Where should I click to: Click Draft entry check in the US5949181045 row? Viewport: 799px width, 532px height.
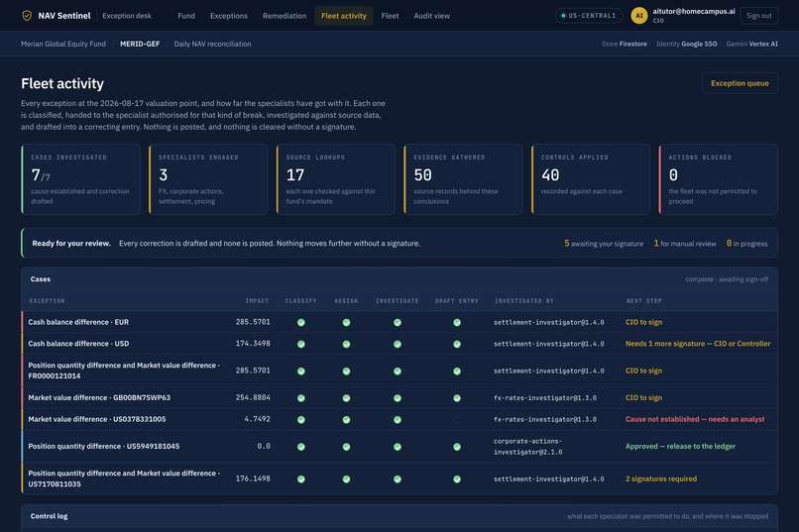457,447
